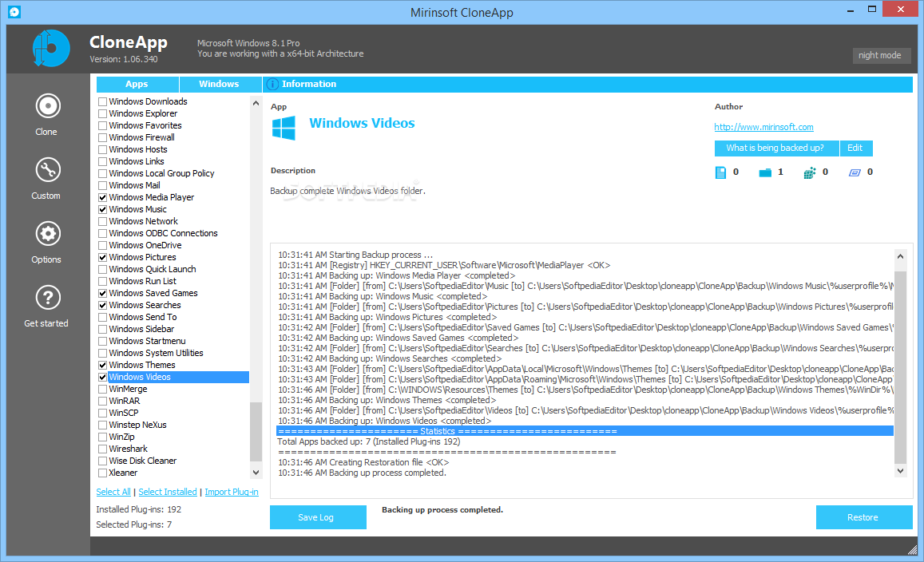This screenshot has height=562, width=924.
Task: Click the Select Installed link
Action: [x=168, y=492]
